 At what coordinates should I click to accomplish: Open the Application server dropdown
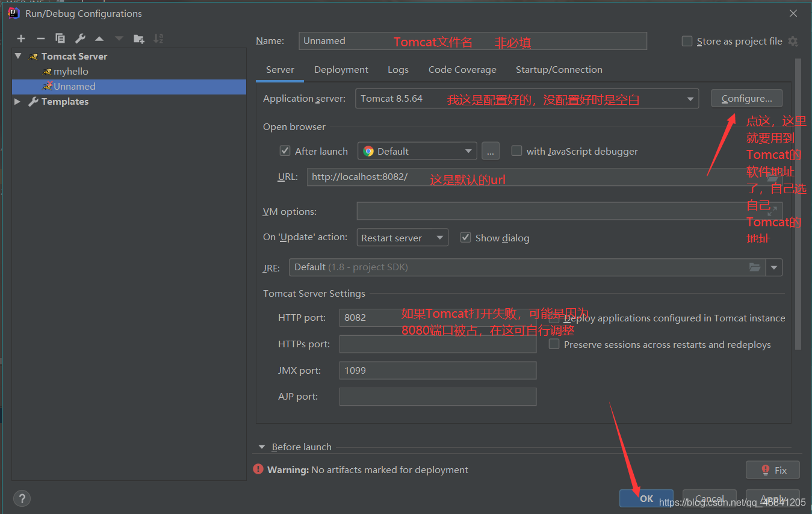(x=527, y=99)
